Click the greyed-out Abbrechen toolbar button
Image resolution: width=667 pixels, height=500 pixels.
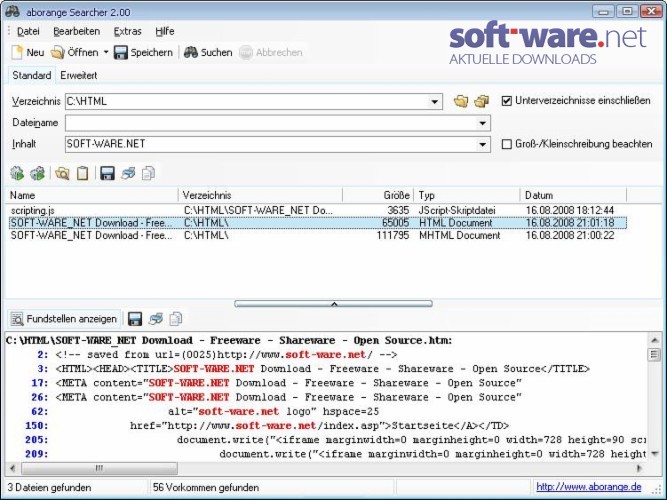[271, 52]
